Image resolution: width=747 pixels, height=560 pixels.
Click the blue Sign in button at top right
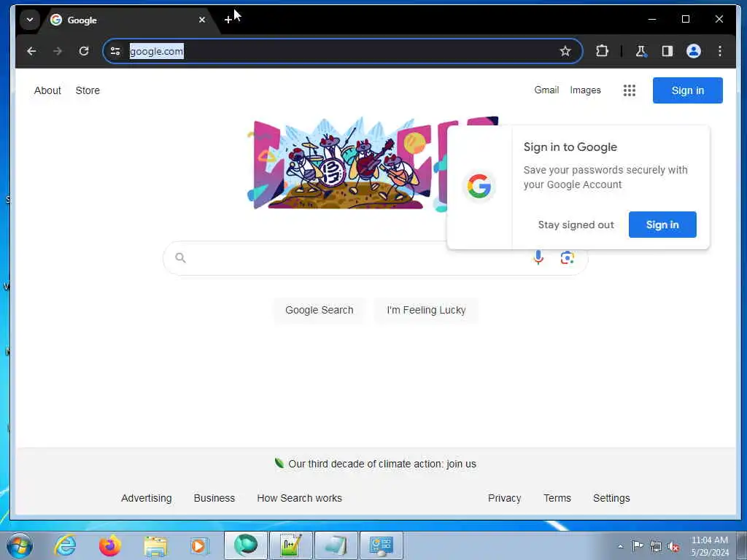[687, 90]
